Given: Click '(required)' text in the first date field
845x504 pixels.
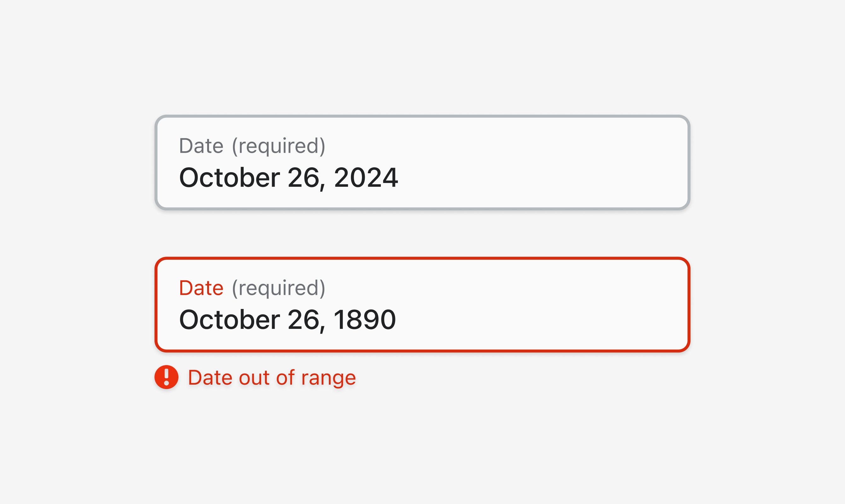Looking at the screenshot, I should (279, 146).
